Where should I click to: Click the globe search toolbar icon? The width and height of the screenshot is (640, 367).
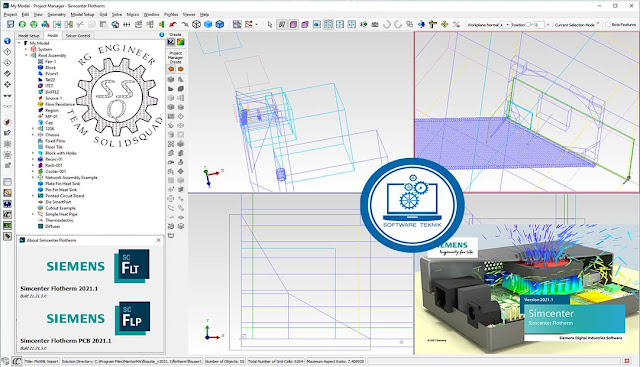(115, 24)
